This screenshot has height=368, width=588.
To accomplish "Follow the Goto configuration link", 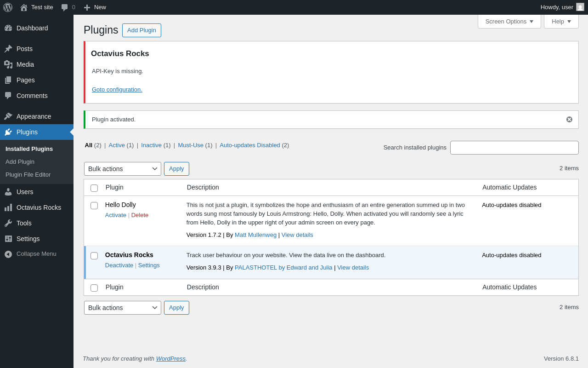I will coord(117,90).
